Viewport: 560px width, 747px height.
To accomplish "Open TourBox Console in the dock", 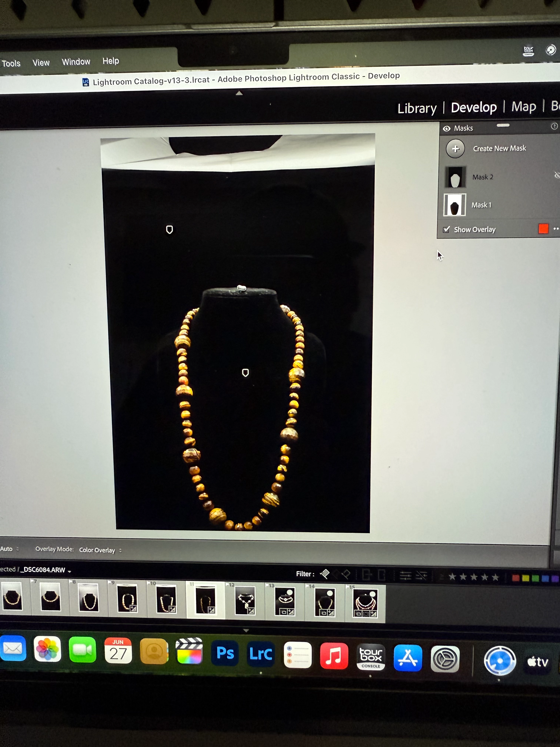I will coord(371,657).
